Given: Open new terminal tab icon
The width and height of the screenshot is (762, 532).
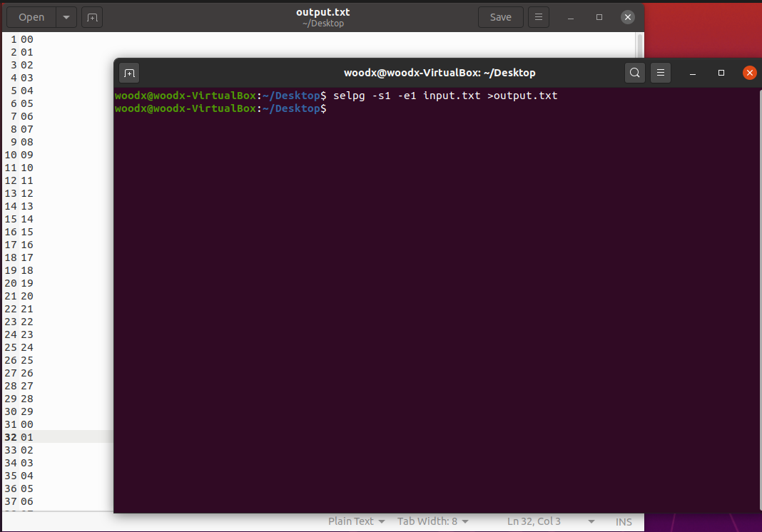Looking at the screenshot, I should (x=129, y=73).
